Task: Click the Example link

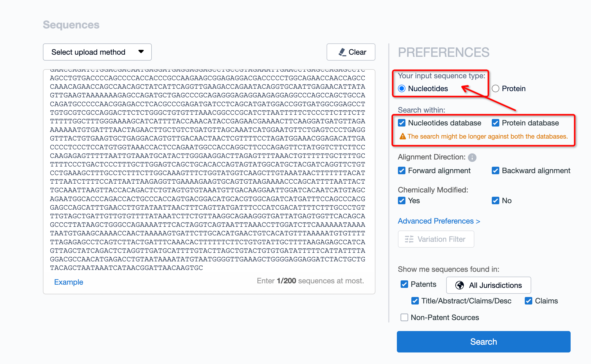Action: [69, 282]
